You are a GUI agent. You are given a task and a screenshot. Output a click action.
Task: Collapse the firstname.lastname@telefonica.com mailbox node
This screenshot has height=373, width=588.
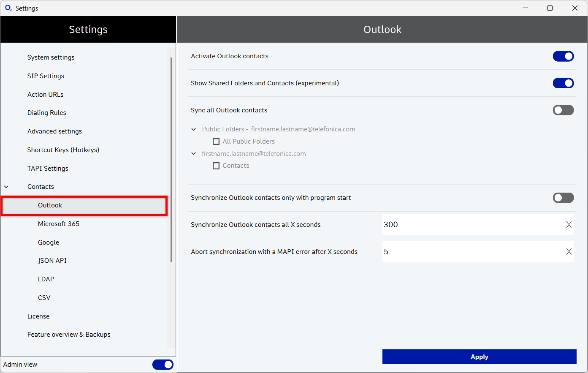[x=194, y=154]
